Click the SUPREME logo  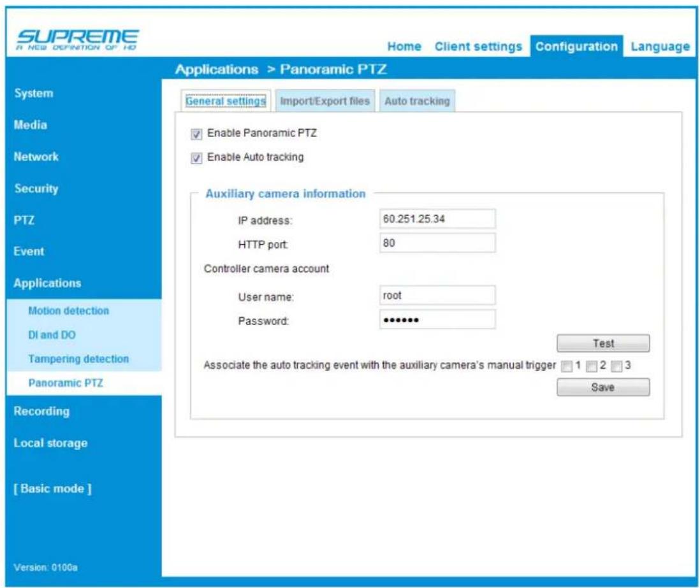77,39
